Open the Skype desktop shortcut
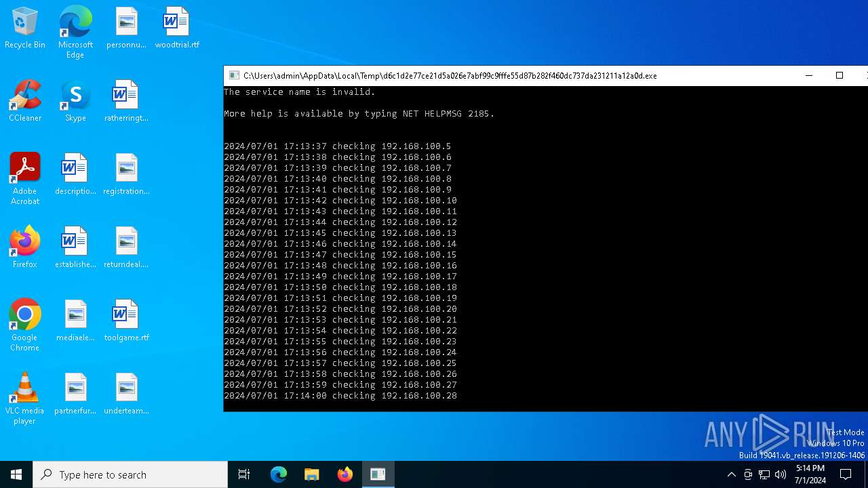The width and height of the screenshot is (868, 488). (x=75, y=102)
